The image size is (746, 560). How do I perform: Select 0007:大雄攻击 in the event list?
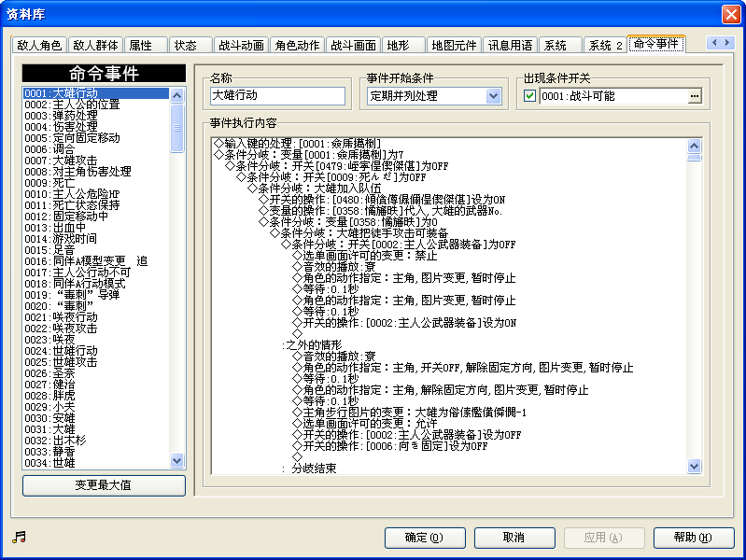(x=75, y=161)
